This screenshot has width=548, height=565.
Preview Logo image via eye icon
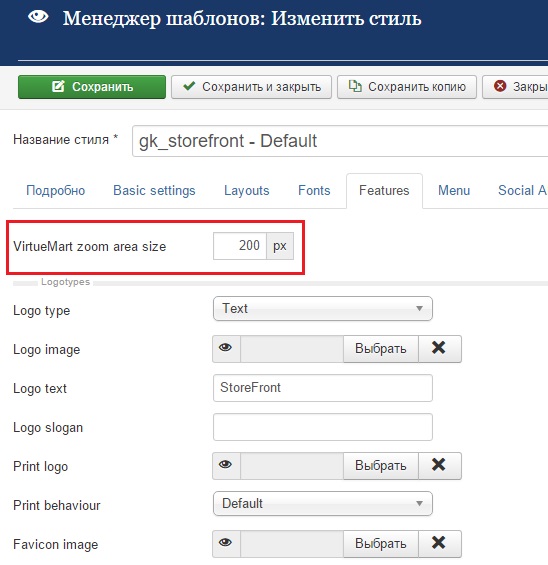click(226, 348)
